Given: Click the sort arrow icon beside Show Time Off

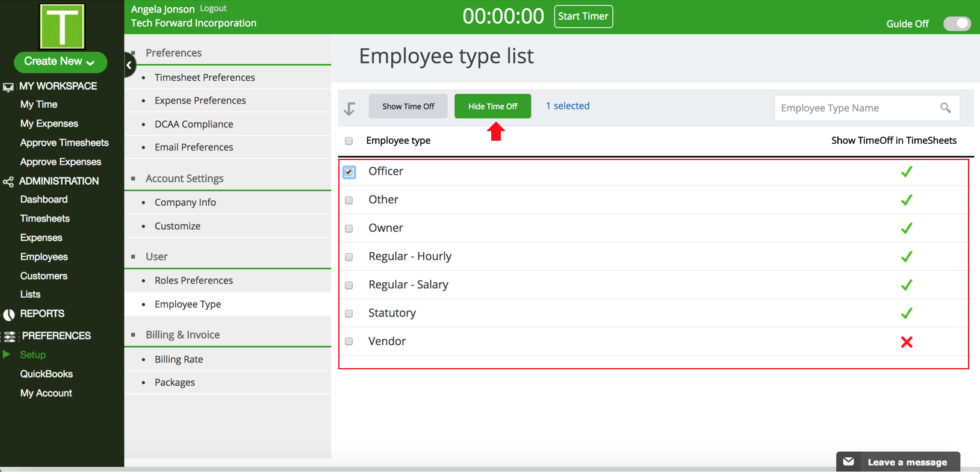Looking at the screenshot, I should coord(350,108).
